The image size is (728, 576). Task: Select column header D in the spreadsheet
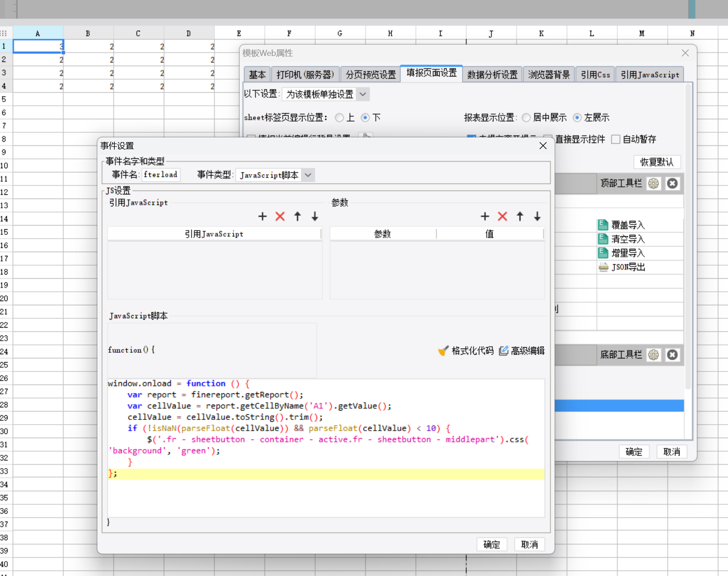[x=189, y=33]
